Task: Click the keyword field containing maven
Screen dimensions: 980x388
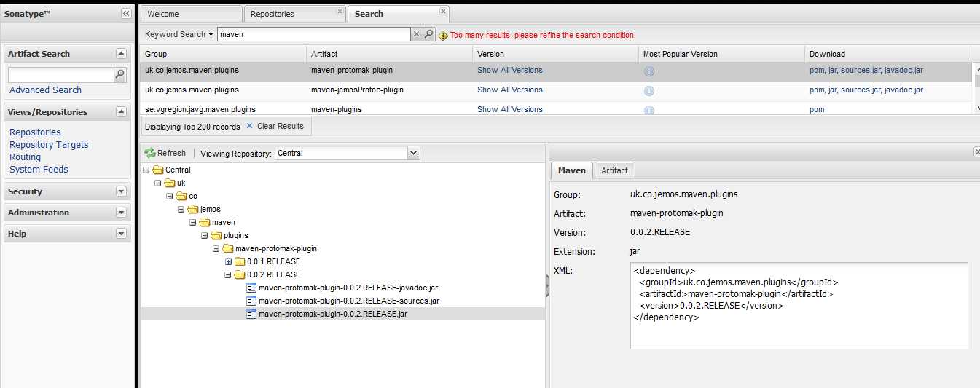Action: point(313,34)
